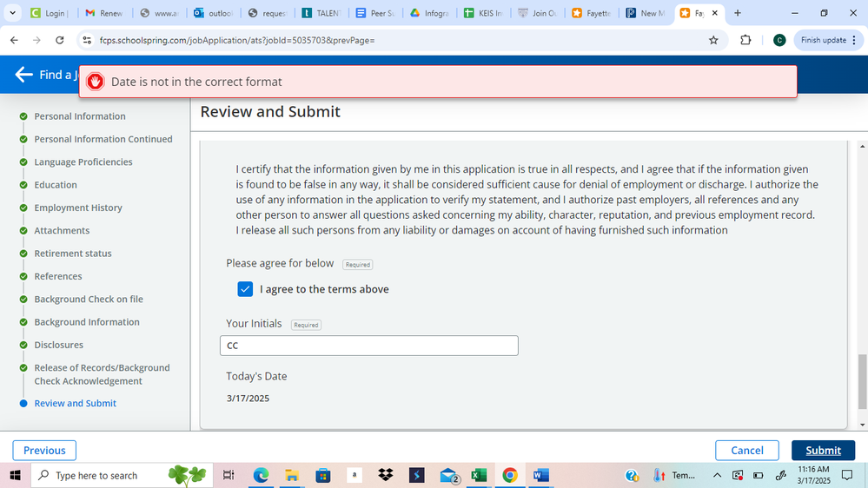Open File Explorer from the taskbar
868x488 pixels.
291,475
